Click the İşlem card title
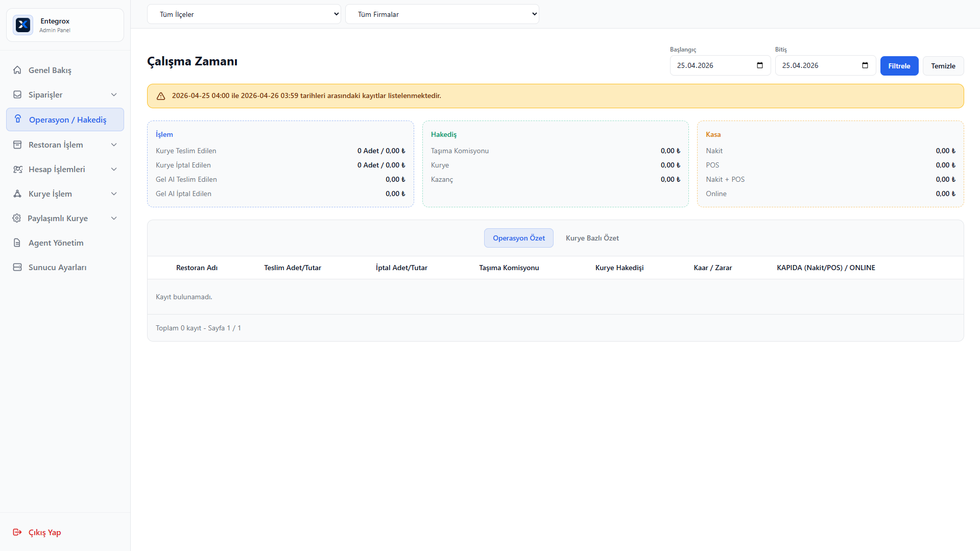Image resolution: width=980 pixels, height=551 pixels. coord(164,134)
